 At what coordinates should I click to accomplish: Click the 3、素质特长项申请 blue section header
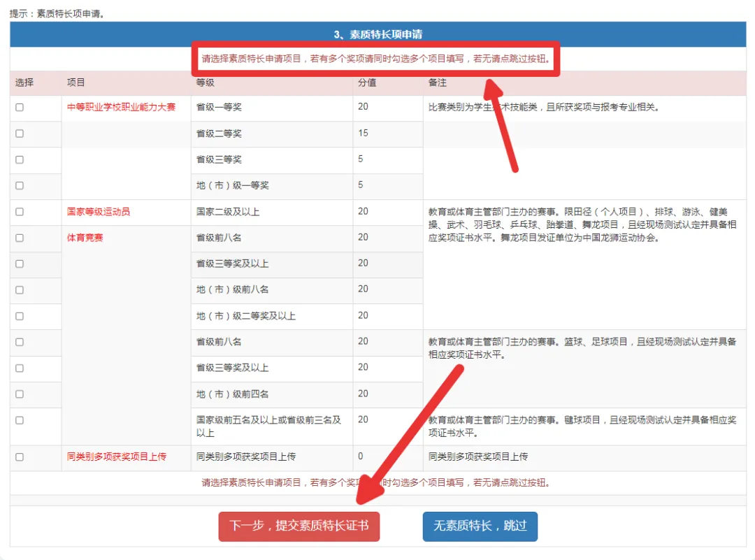[x=377, y=34]
